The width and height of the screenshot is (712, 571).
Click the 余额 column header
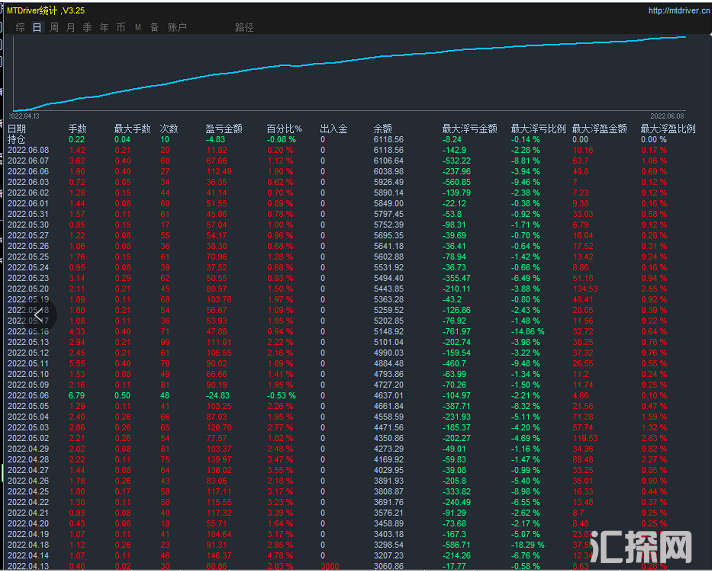(x=383, y=129)
